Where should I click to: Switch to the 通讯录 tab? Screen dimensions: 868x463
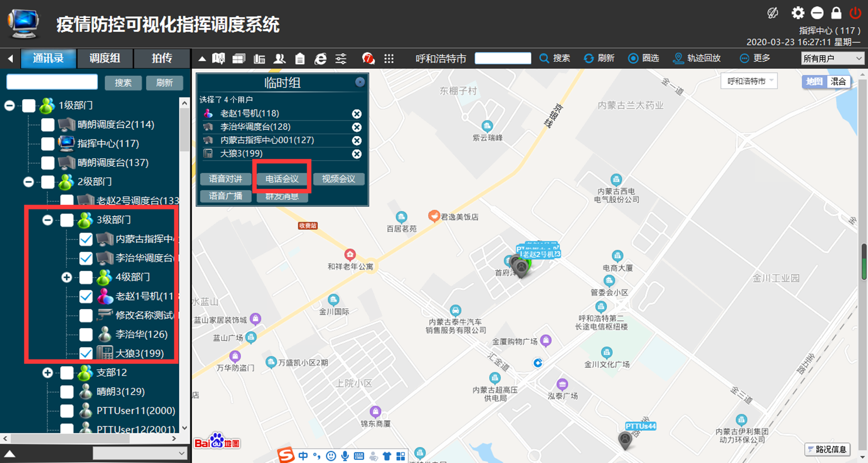[x=49, y=59]
